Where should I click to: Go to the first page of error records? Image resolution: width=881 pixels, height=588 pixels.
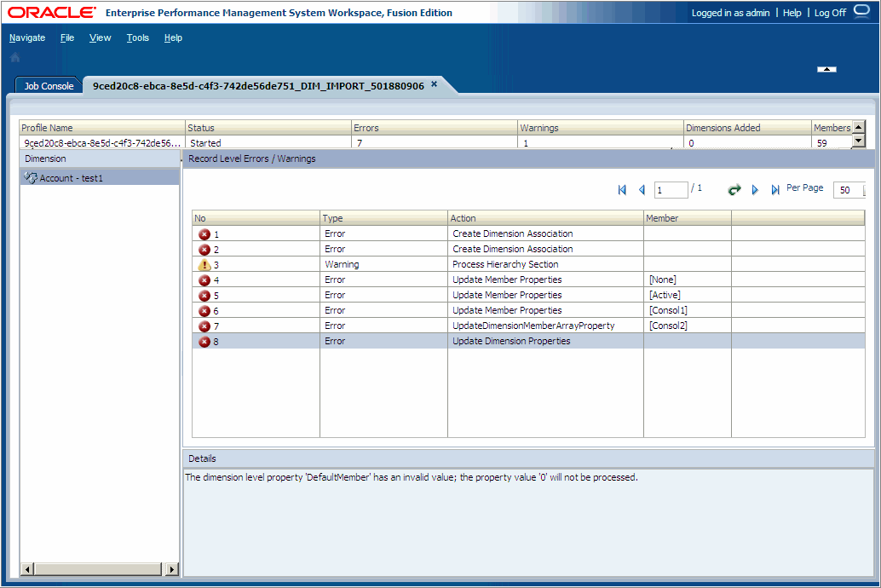[x=621, y=189]
